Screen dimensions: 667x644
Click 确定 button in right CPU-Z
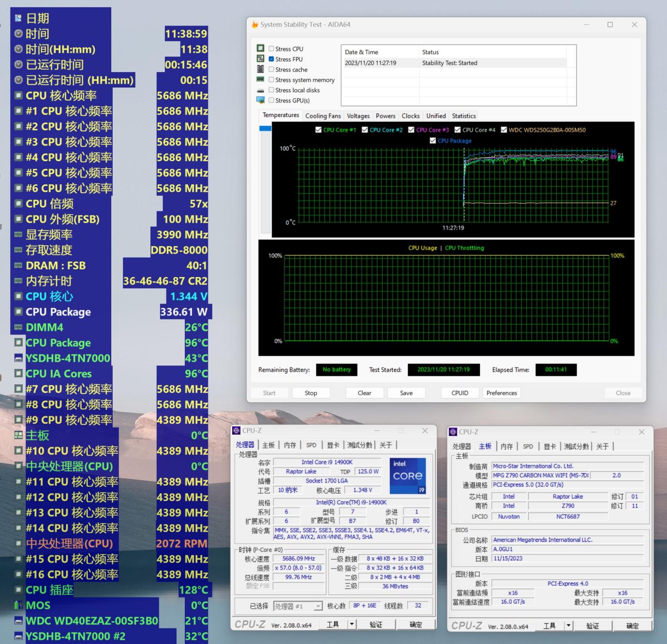(x=632, y=626)
